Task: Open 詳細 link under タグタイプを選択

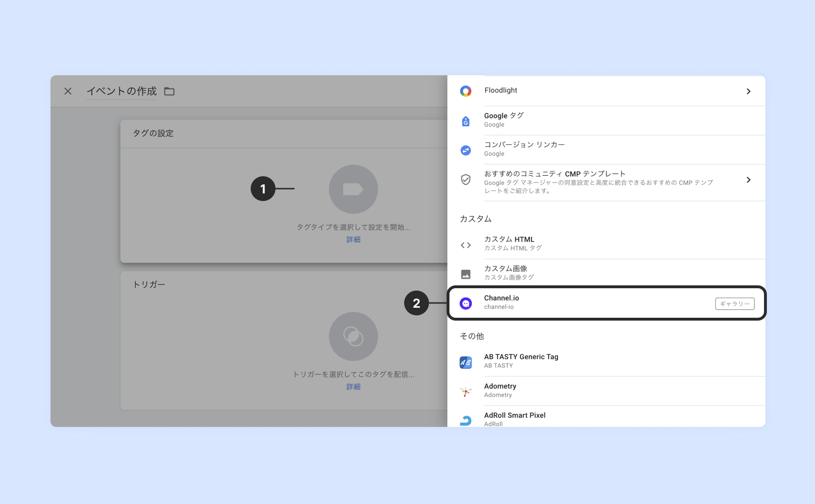Action: 353,240
